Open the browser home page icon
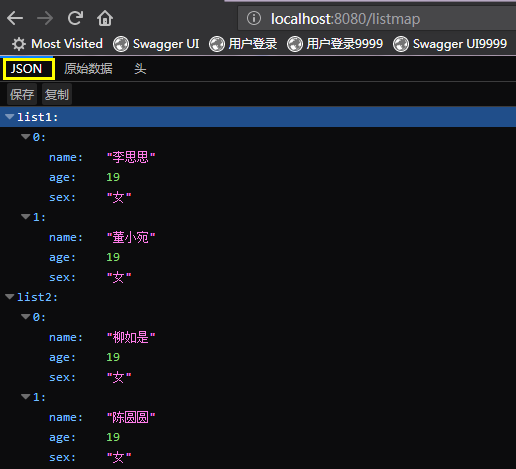This screenshot has height=469, width=516. point(105,18)
